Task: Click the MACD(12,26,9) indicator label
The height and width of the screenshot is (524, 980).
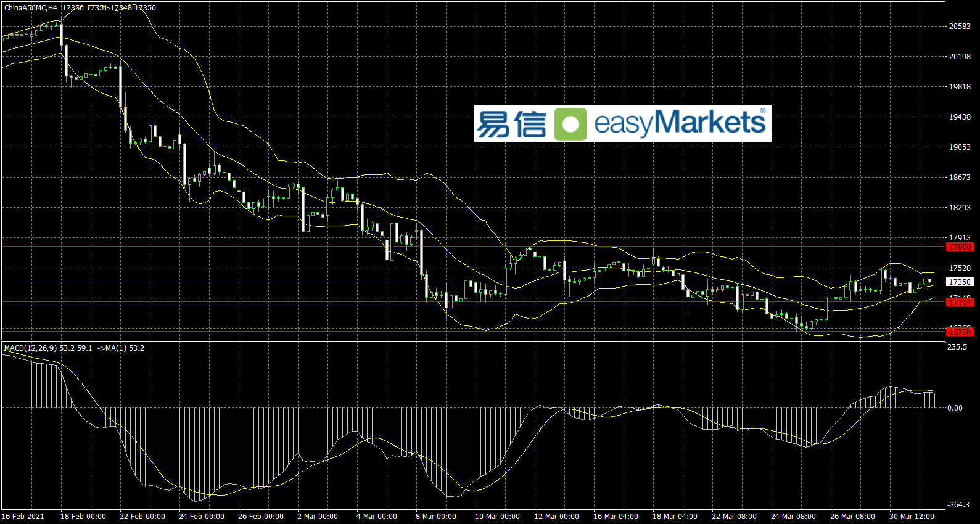Action: (30, 348)
